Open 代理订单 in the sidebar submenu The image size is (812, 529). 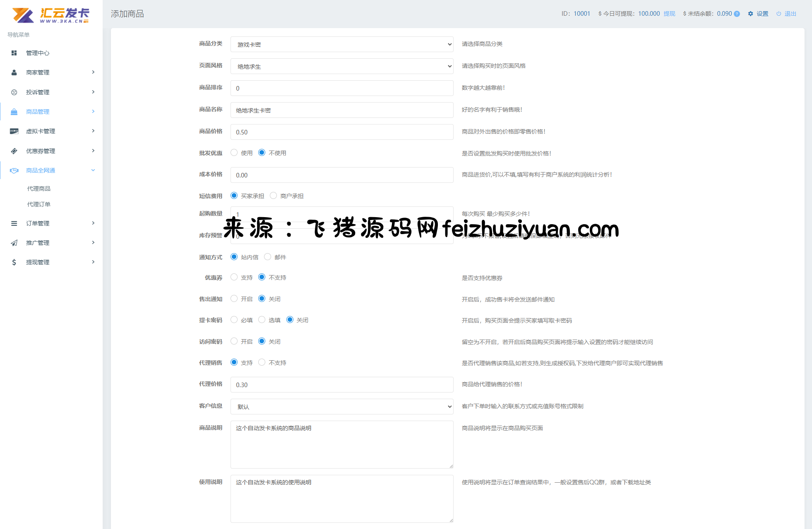[x=39, y=204]
